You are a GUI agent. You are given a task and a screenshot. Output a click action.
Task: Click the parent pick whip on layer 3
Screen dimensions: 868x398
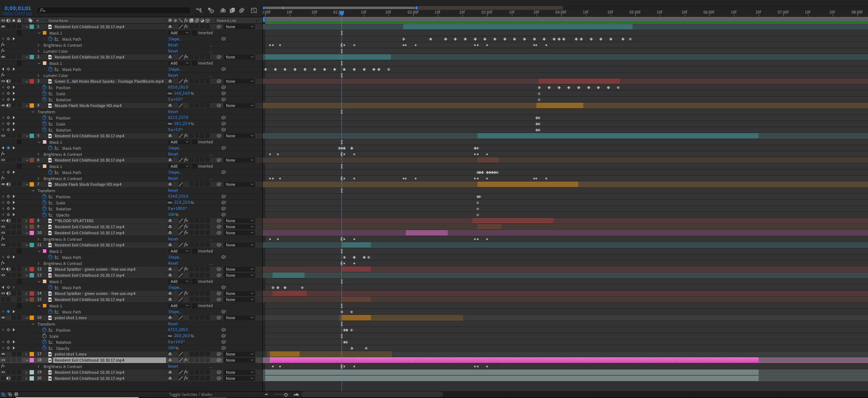[219, 81]
